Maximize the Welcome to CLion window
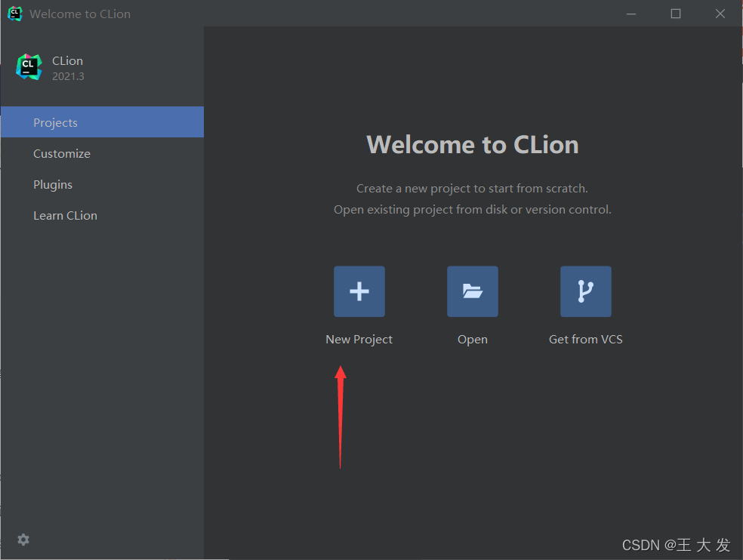This screenshot has width=743, height=560. coord(676,14)
